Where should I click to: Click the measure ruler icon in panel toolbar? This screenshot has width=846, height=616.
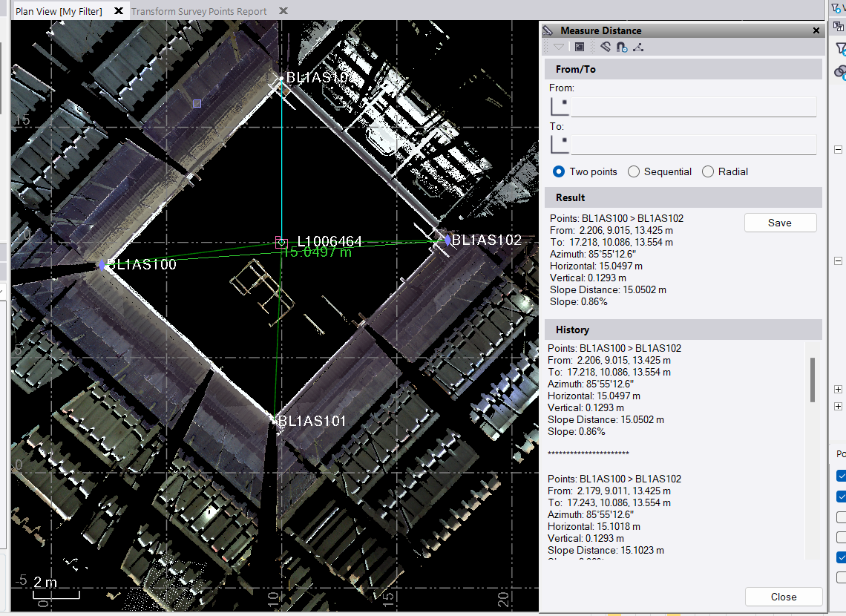pos(606,47)
